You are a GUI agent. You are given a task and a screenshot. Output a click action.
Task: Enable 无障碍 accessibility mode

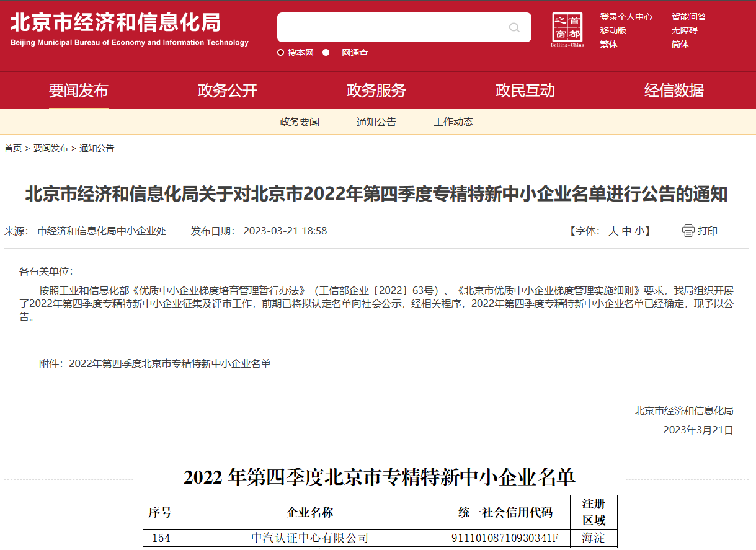click(684, 30)
